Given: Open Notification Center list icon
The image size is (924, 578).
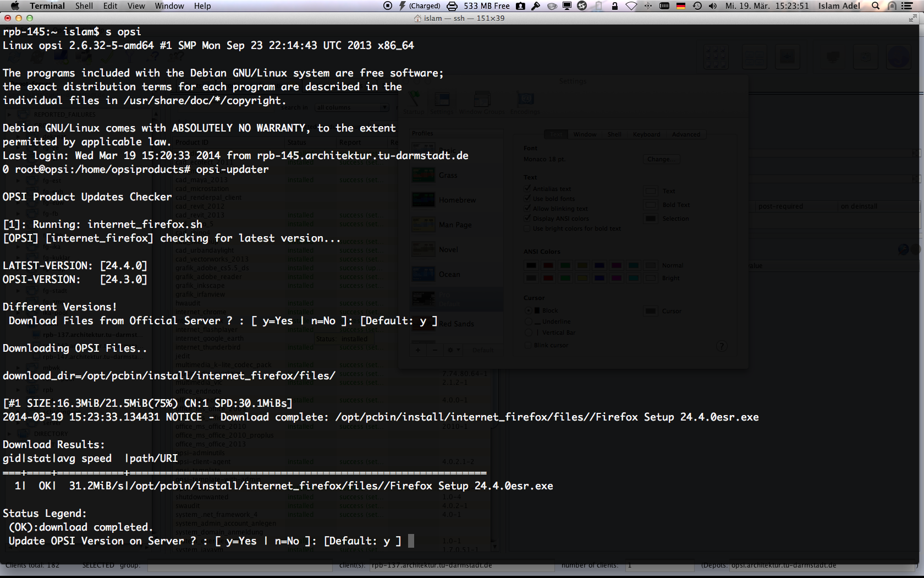Looking at the screenshot, I should point(907,6).
